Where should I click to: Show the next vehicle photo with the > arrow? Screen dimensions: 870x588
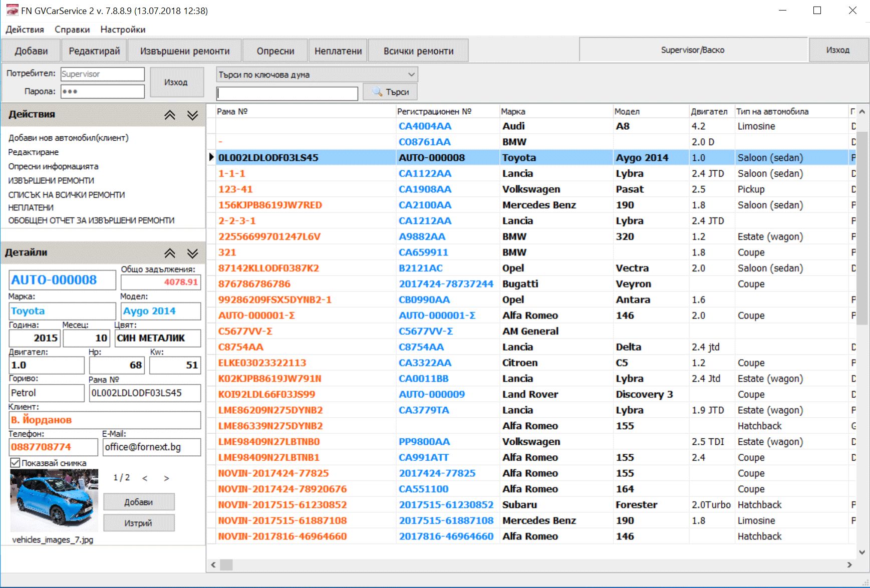pyautogui.click(x=166, y=478)
